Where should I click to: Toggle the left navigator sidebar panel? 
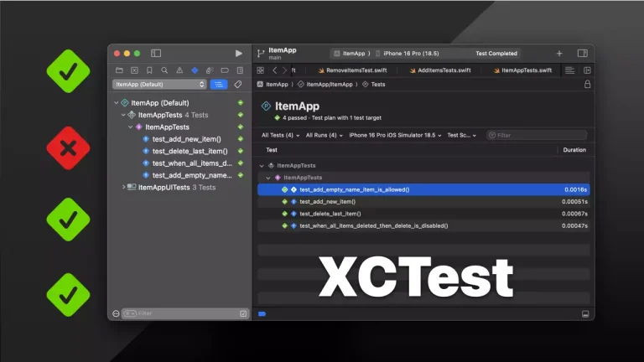pyautogui.click(x=156, y=54)
